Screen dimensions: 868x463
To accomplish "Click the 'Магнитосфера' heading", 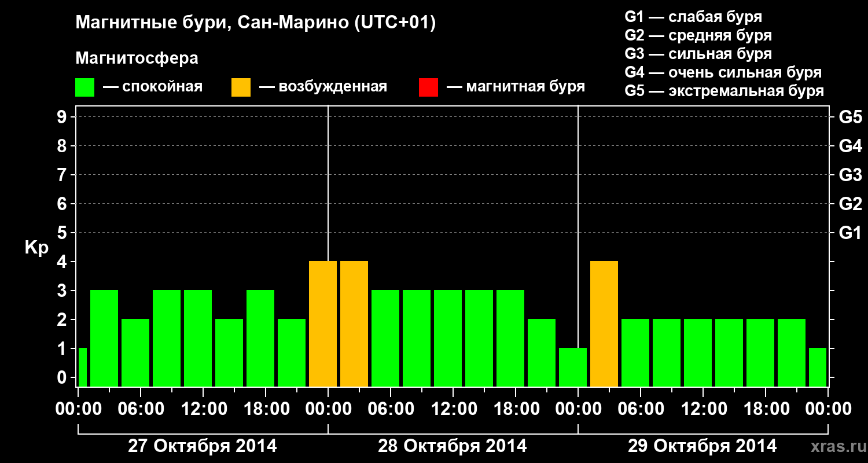I will click(137, 58).
